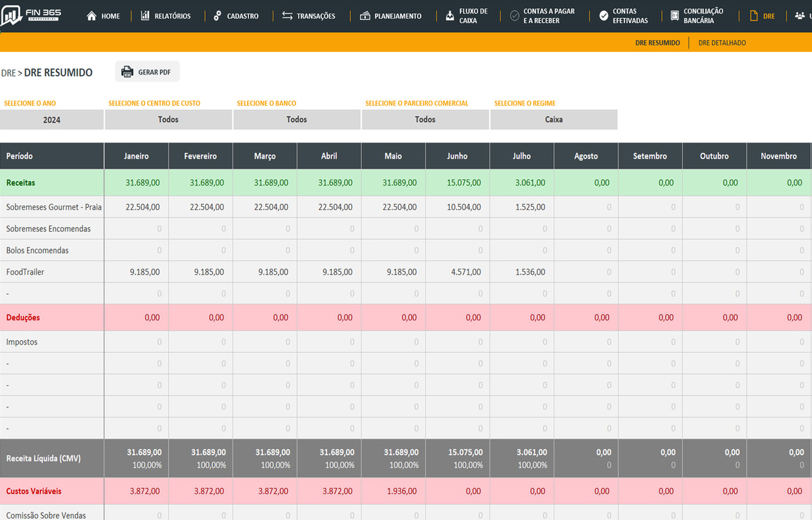The width and height of the screenshot is (812, 520).
Task: Select the FoodTrailer row label
Action: click(25, 272)
